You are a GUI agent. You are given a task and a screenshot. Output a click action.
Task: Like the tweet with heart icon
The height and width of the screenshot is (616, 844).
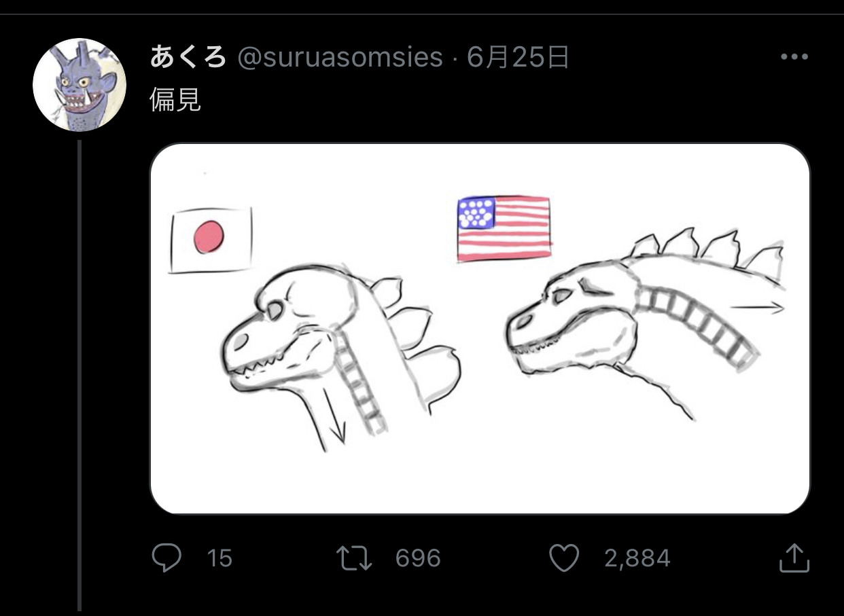(563, 558)
